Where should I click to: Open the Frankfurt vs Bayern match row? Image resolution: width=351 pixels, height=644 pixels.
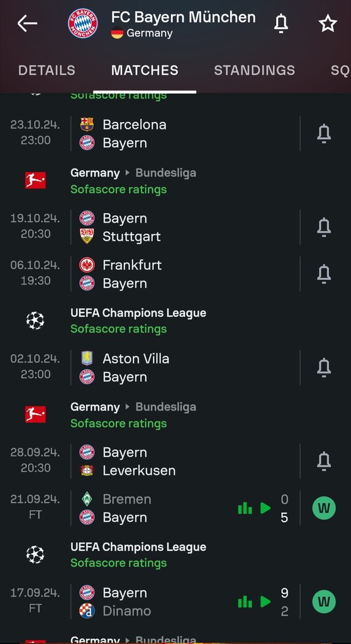click(175, 274)
